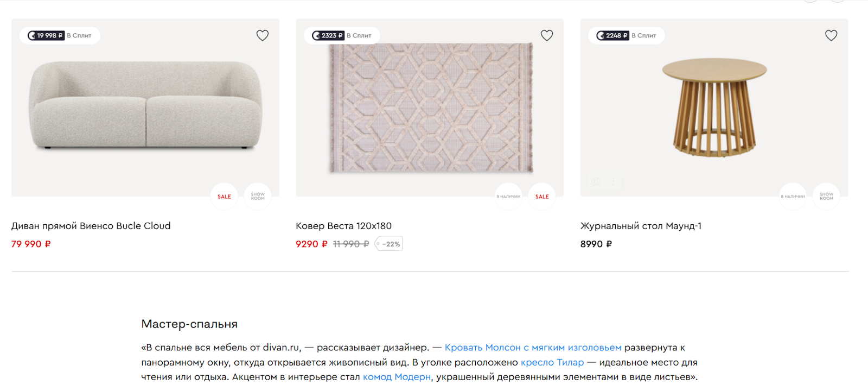The height and width of the screenshot is (391, 868).
Task: Open the «комод Модерн» link
Action: [x=397, y=377]
